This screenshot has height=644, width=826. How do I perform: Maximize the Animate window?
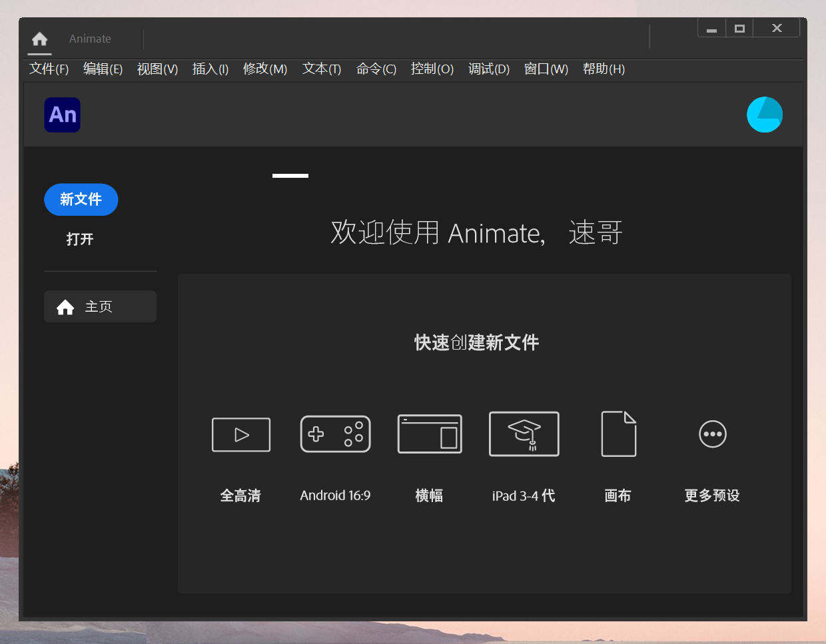point(739,29)
